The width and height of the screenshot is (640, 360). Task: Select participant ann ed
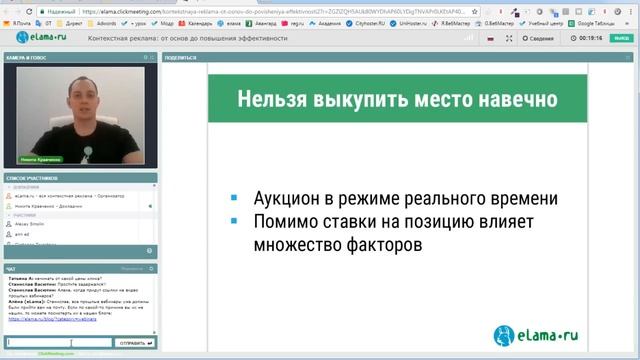tap(22, 234)
